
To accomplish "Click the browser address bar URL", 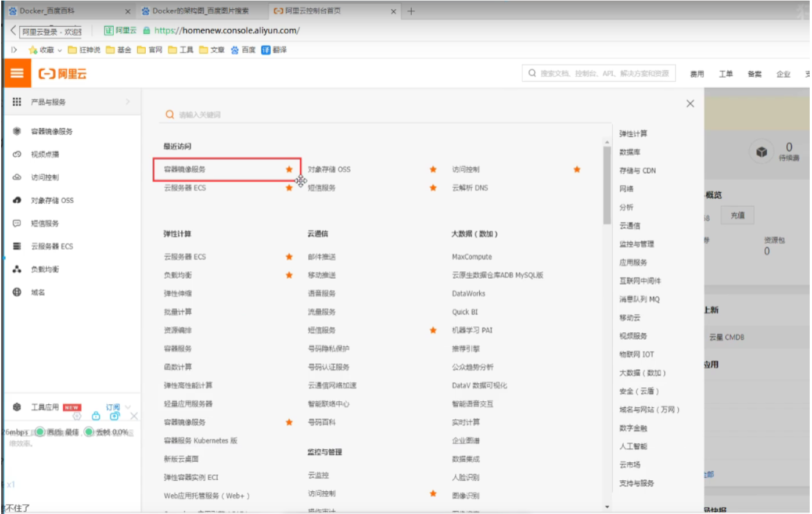I will pos(227,30).
